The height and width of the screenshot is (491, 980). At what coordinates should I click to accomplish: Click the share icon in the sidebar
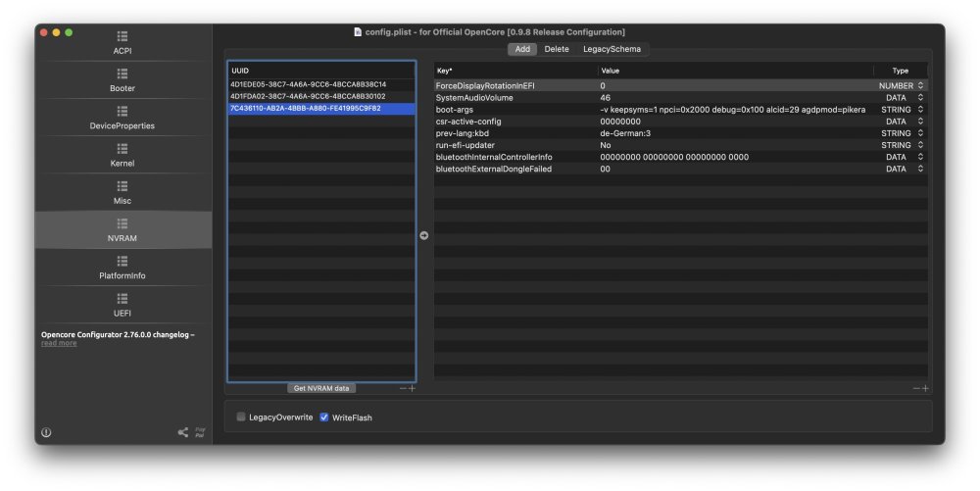pos(183,432)
